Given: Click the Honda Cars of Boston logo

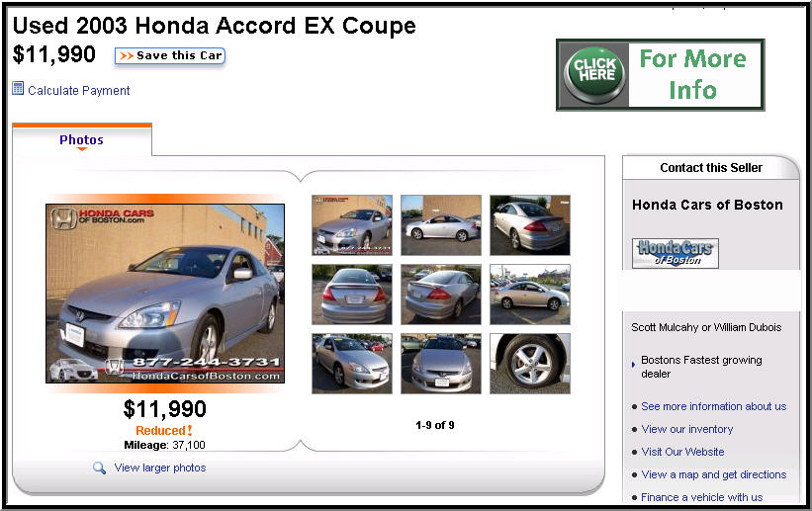Looking at the screenshot, I should pos(676,253).
